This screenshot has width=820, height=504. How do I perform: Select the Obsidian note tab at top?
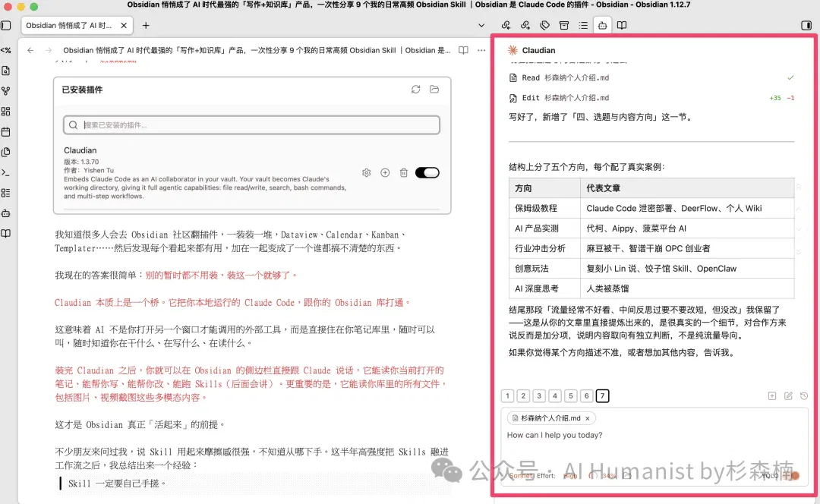[x=68, y=25]
